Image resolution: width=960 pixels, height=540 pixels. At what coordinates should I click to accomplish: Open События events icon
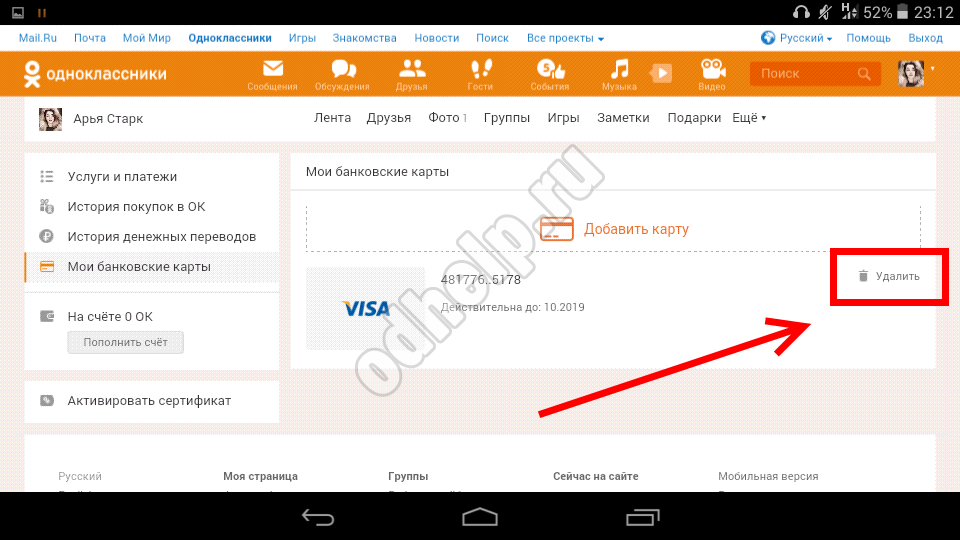(550, 75)
